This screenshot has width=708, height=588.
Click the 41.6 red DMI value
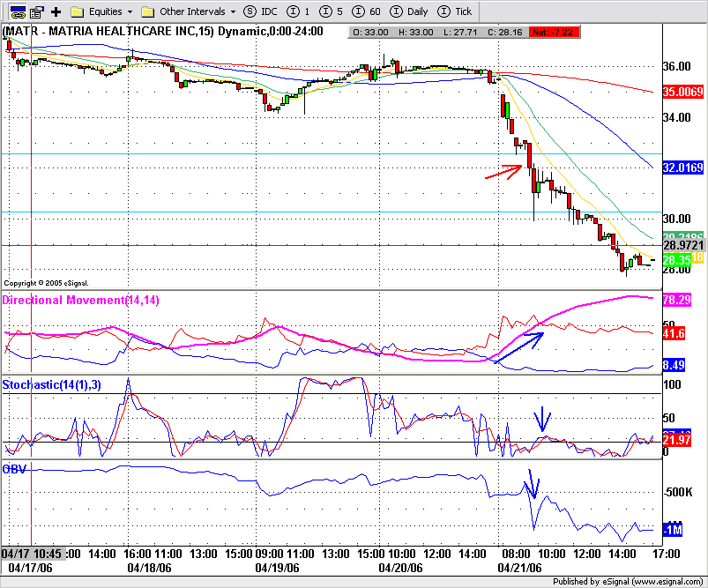(674, 334)
